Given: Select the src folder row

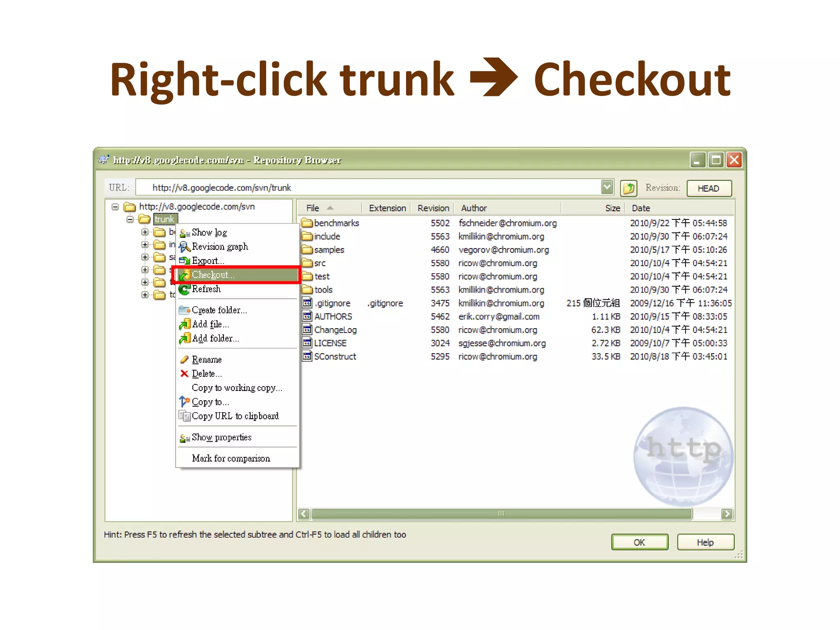Looking at the screenshot, I should [x=517, y=263].
